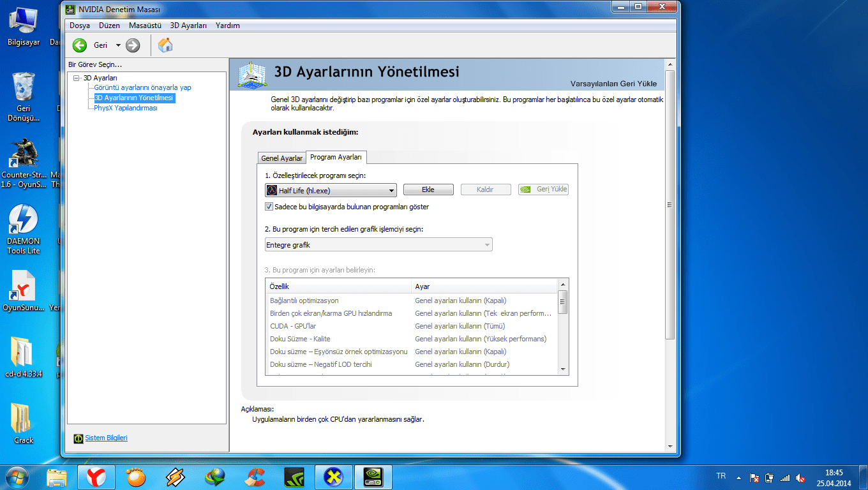The width and height of the screenshot is (868, 490).
Task: Click the Geri Yükle button
Action: click(x=543, y=189)
